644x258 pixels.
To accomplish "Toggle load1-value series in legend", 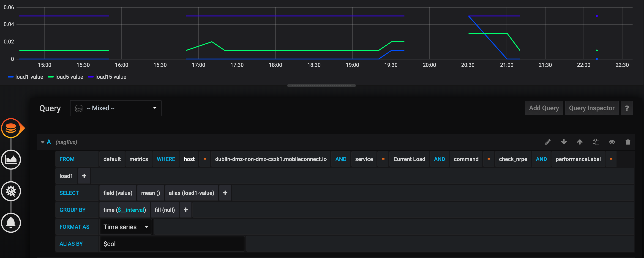I will [x=29, y=77].
